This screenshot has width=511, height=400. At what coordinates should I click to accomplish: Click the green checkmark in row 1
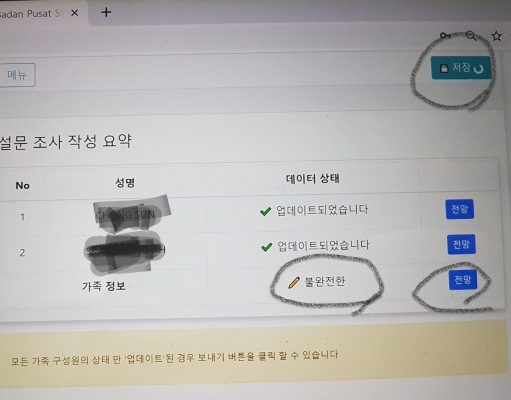(x=265, y=211)
